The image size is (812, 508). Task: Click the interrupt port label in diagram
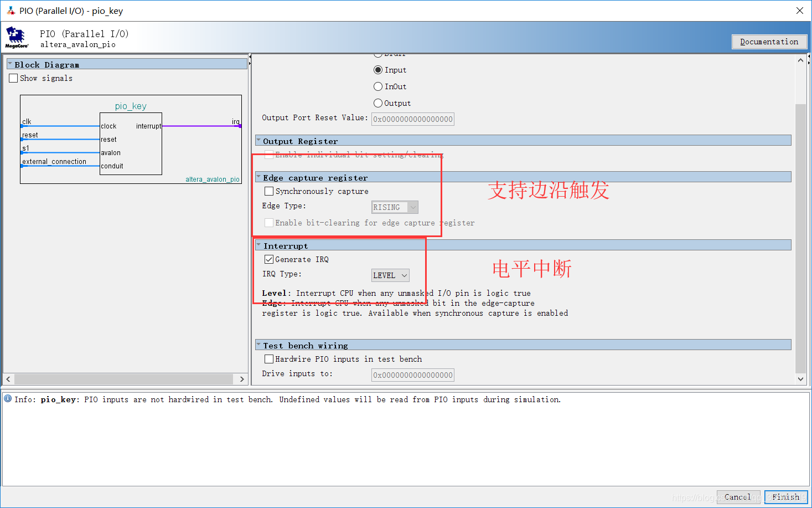148,126
